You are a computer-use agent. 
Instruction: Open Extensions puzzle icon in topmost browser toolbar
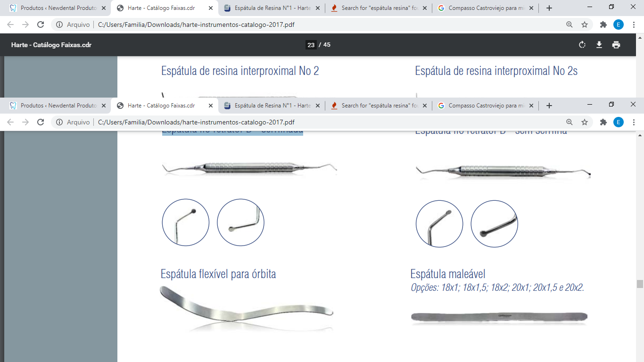(603, 25)
